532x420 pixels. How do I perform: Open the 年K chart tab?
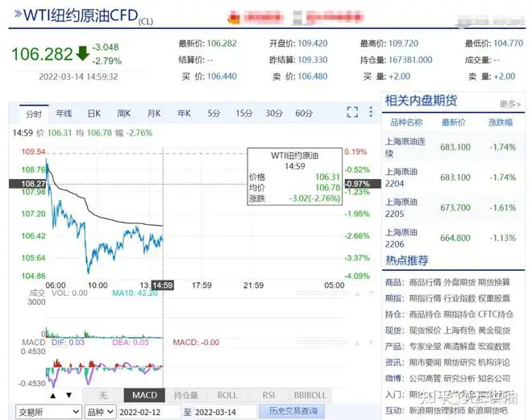(x=184, y=114)
